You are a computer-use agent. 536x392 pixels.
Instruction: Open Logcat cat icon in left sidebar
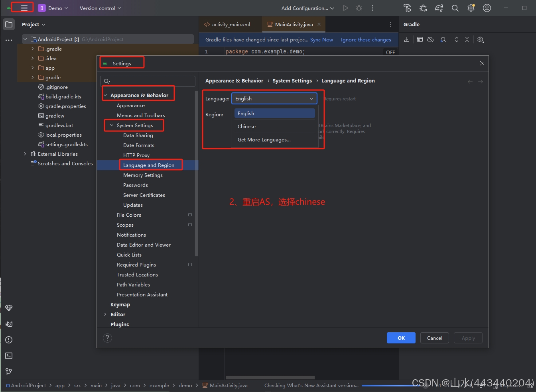coord(9,324)
